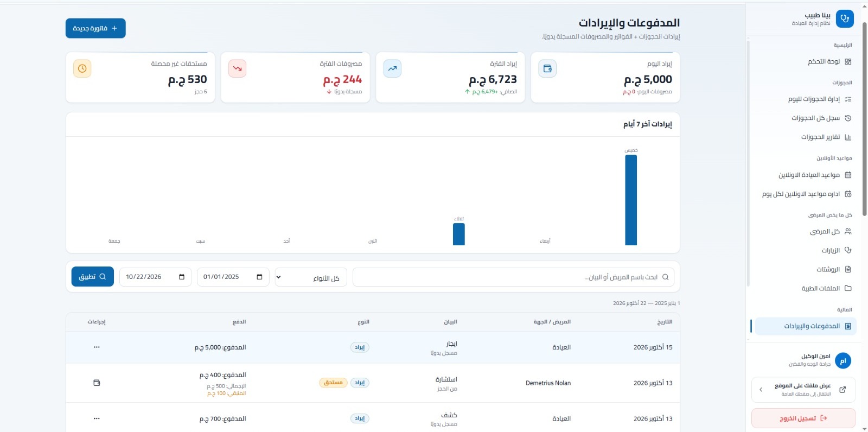The width and height of the screenshot is (868, 432).
Task: Open the كل الأنواع type dropdown
Action: tap(311, 277)
